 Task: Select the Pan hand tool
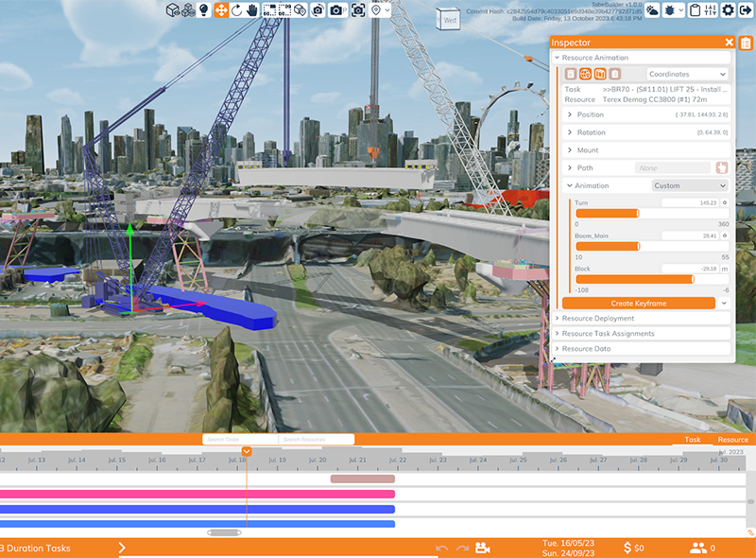click(x=252, y=9)
